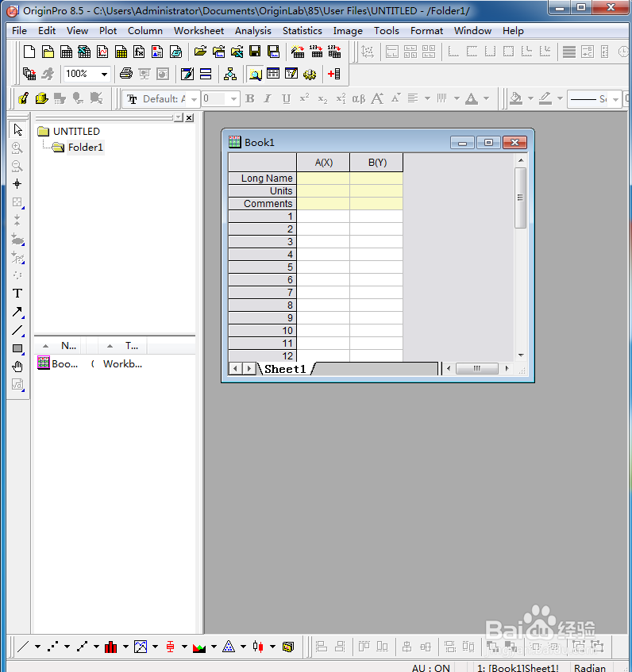Screen dimensions: 632x672
Task: Open the Plot menu
Action: pos(108,31)
